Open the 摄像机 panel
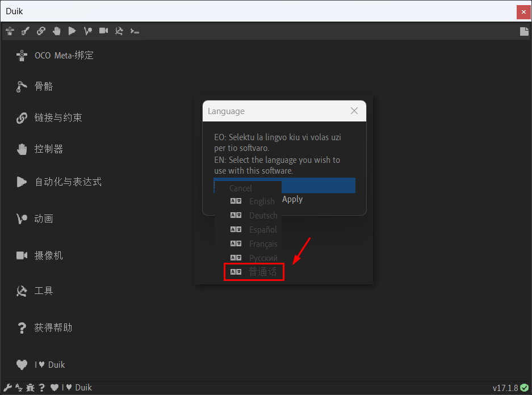 tap(40, 255)
